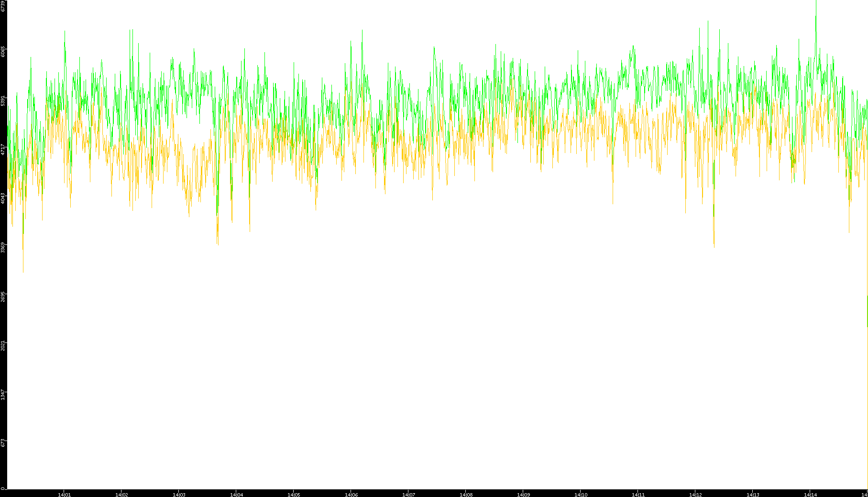Pick the 14:04 time axis label
Screen dimensions: 868x497
click(x=236, y=495)
